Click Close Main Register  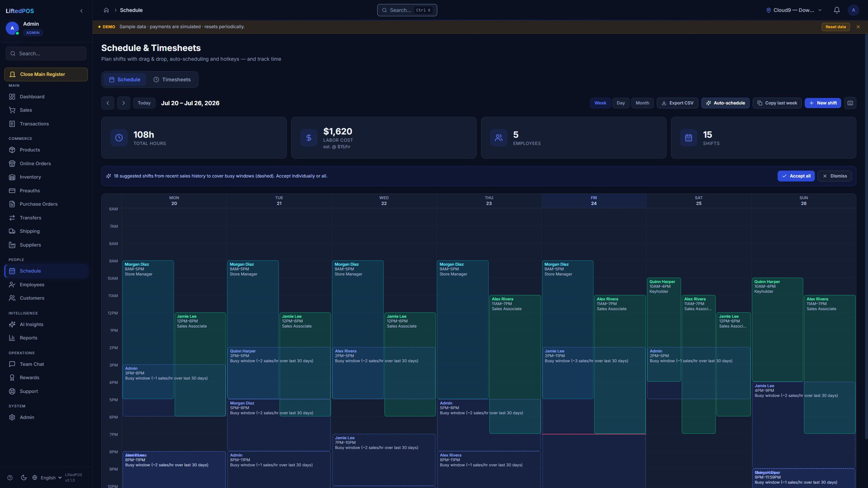pos(46,74)
